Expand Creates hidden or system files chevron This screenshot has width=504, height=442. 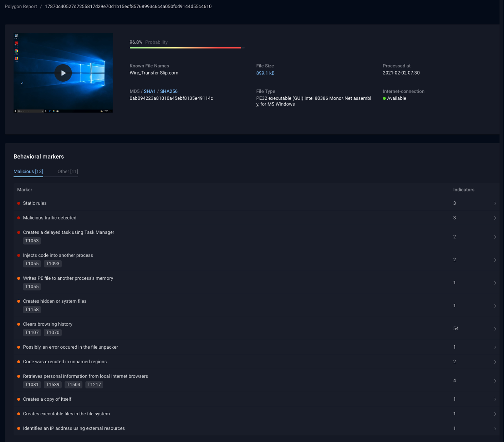tap(495, 306)
